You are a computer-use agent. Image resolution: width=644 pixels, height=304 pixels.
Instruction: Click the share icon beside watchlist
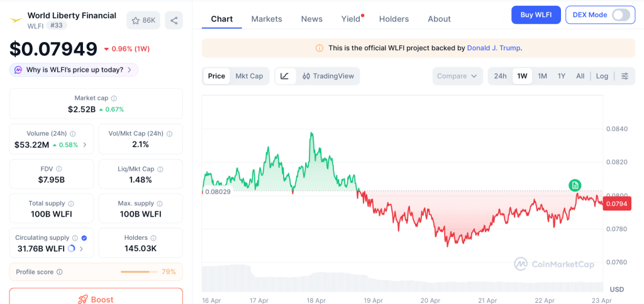pyautogui.click(x=174, y=21)
